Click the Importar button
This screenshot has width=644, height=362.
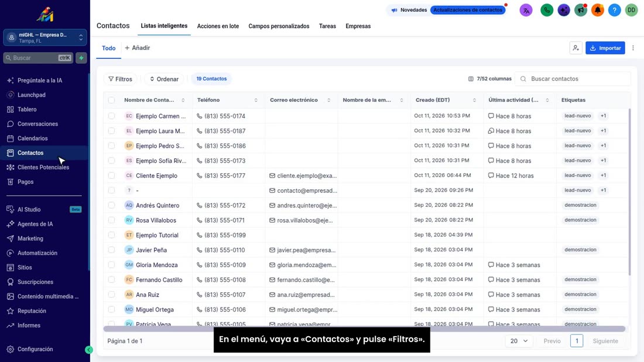click(x=605, y=48)
